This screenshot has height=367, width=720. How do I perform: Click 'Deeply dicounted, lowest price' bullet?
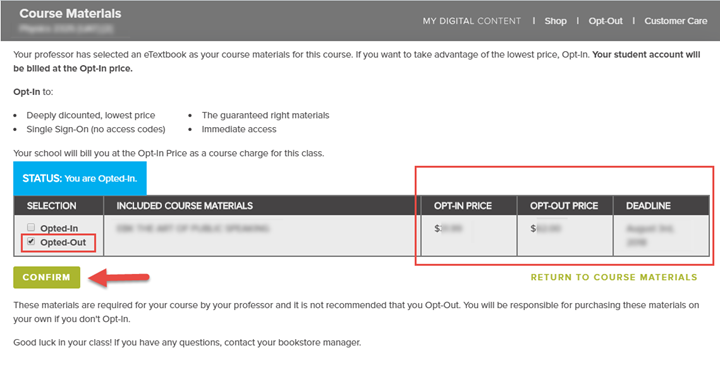click(90, 115)
